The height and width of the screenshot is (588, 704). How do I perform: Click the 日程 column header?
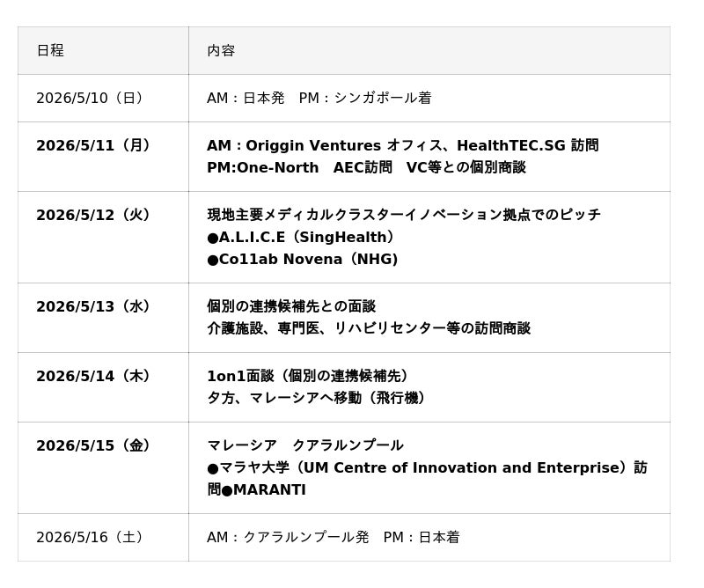click(x=50, y=51)
